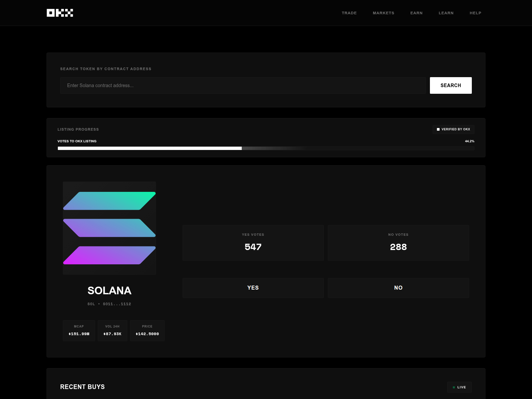The image size is (532, 399).
Task: Open the HELP section
Action: 475,13
